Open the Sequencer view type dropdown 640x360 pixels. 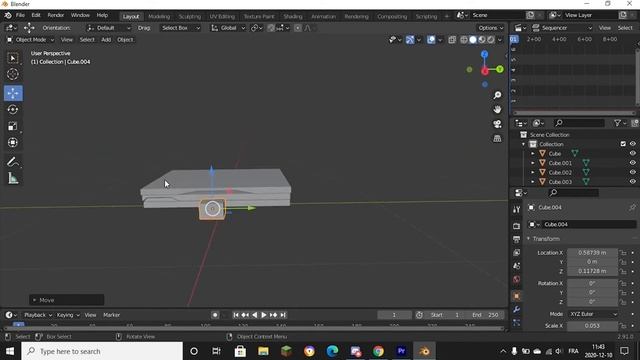pyautogui.click(x=562, y=28)
